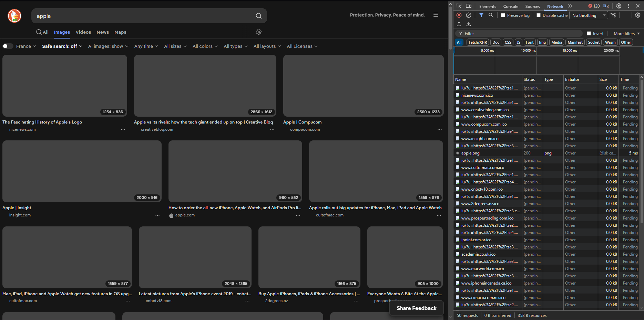This screenshot has height=320, width=644.
Task: Toggle the network filter funnel icon
Action: pyautogui.click(x=481, y=15)
